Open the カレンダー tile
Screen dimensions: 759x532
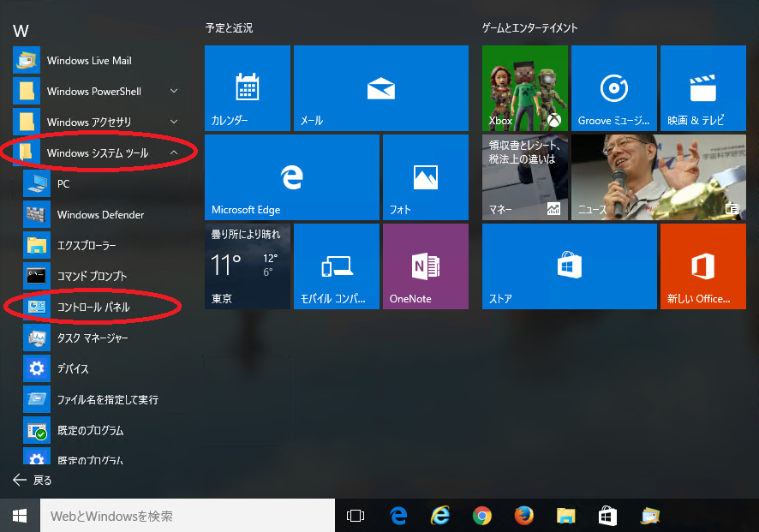[x=248, y=88]
